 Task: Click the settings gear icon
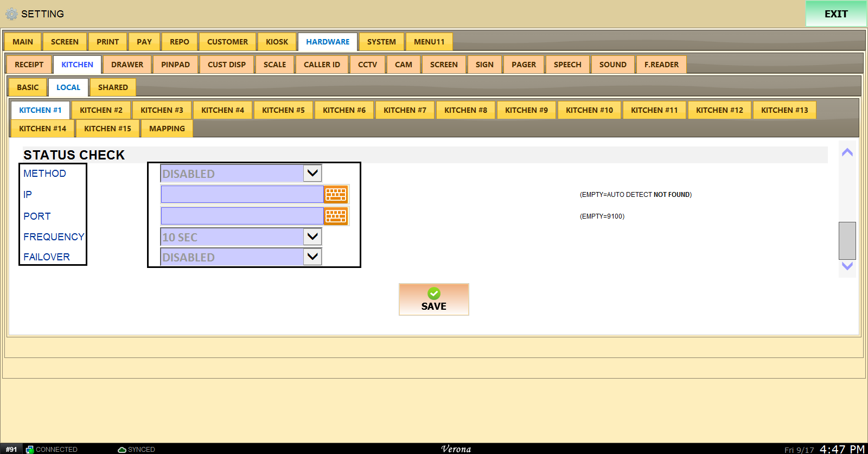(11, 14)
